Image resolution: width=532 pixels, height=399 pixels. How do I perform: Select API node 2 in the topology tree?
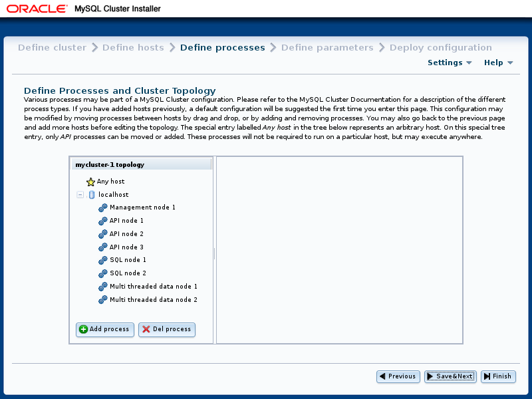(x=125, y=233)
